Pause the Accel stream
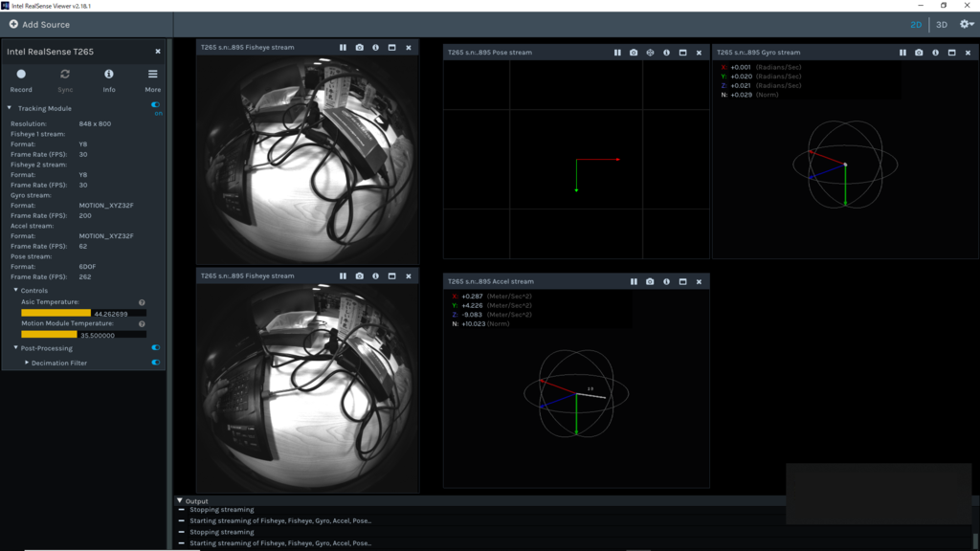The height and width of the screenshot is (551, 980). pos(634,282)
